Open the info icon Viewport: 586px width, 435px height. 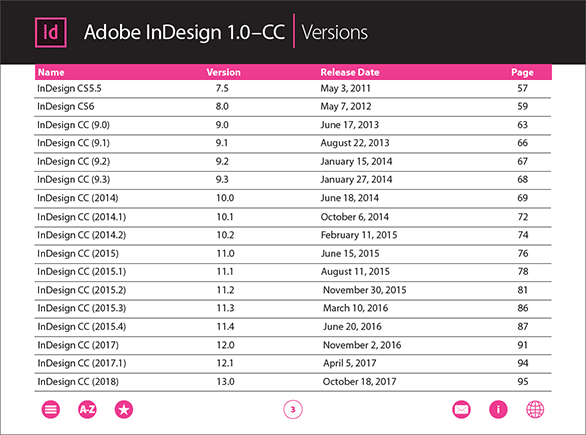498,410
